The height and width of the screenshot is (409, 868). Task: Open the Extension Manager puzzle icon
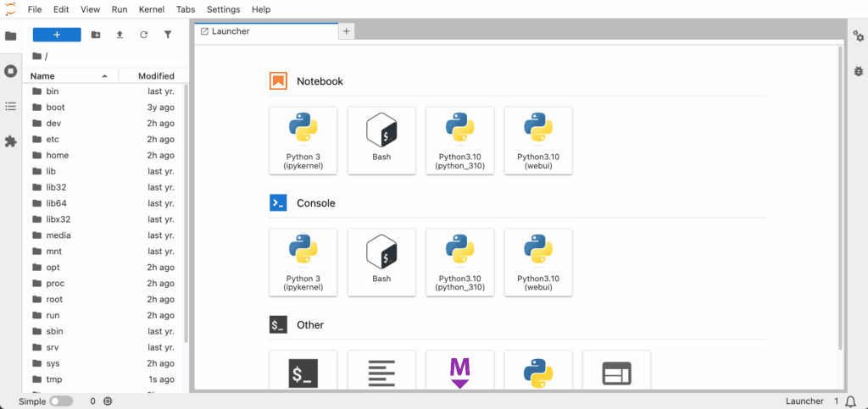point(10,141)
